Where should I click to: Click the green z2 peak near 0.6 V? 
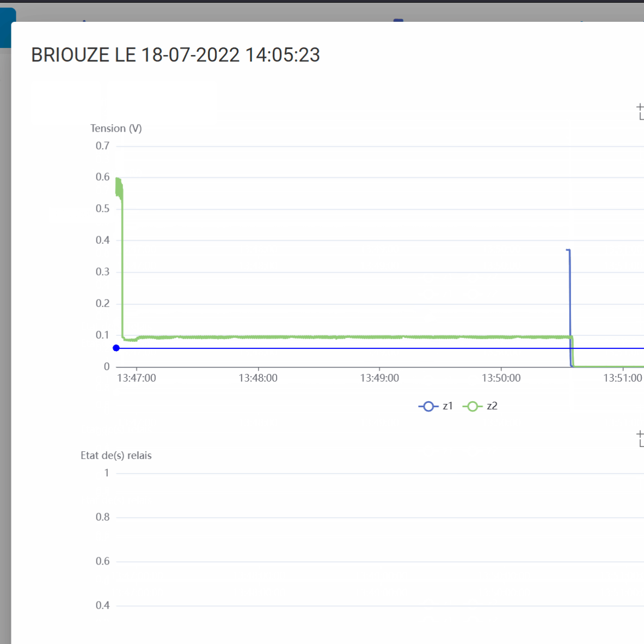point(118,180)
